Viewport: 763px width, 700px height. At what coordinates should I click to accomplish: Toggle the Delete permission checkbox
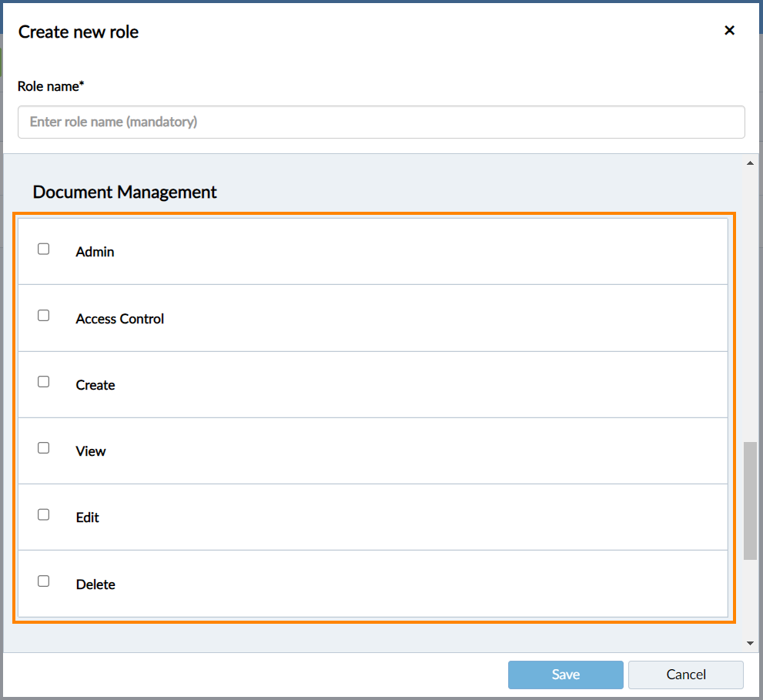tap(43, 581)
